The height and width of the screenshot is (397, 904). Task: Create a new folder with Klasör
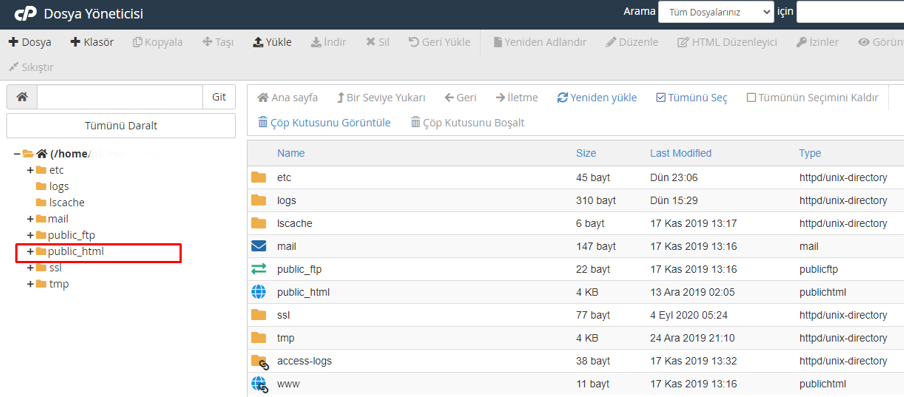(x=92, y=42)
